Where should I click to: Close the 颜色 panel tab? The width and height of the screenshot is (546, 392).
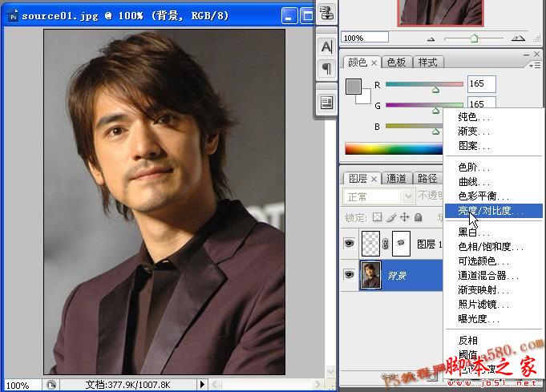pos(374,63)
